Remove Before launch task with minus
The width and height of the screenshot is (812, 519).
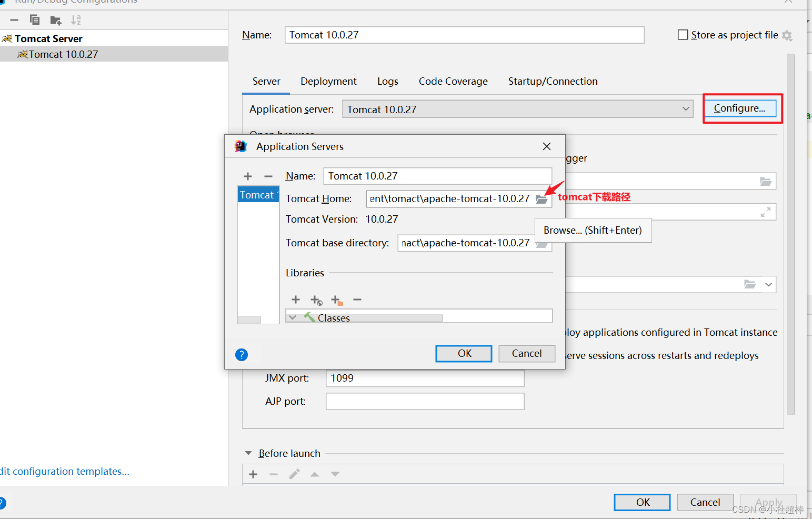pos(274,474)
